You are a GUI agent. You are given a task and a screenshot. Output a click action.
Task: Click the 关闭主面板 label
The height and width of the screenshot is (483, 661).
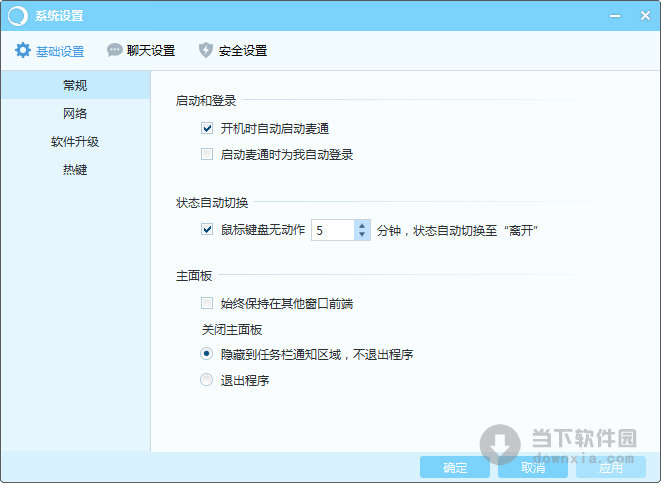[232, 329]
